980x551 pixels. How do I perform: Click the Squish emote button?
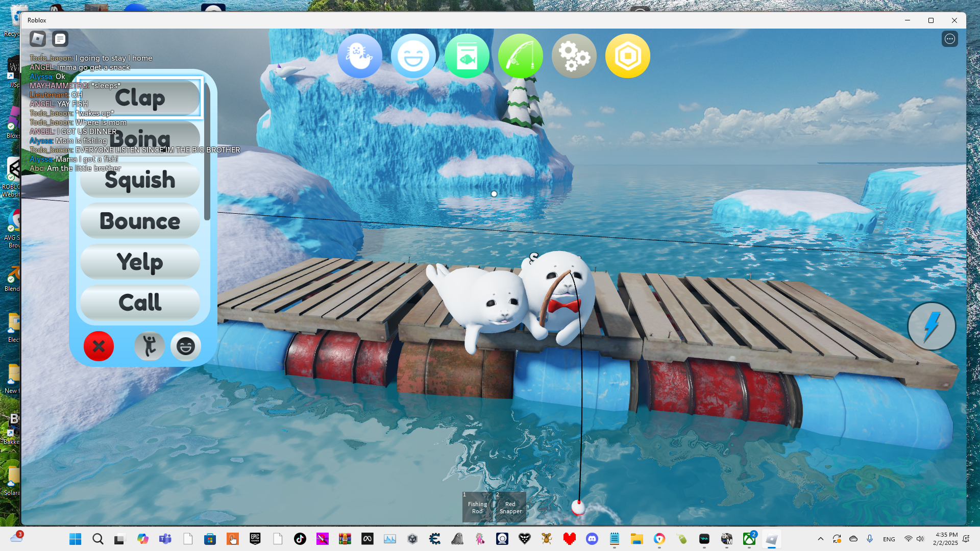click(x=140, y=181)
